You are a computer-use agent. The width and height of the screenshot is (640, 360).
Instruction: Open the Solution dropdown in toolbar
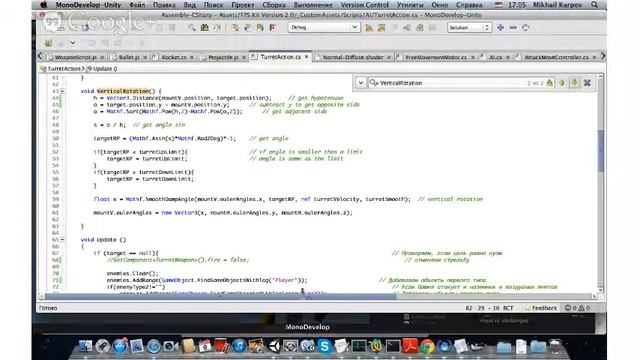pos(469,27)
